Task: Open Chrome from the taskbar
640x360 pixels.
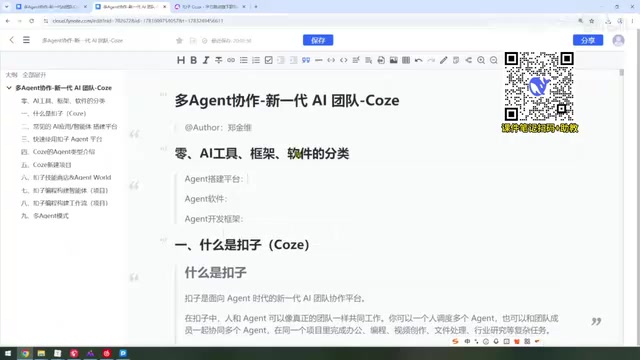Action: 25,353
